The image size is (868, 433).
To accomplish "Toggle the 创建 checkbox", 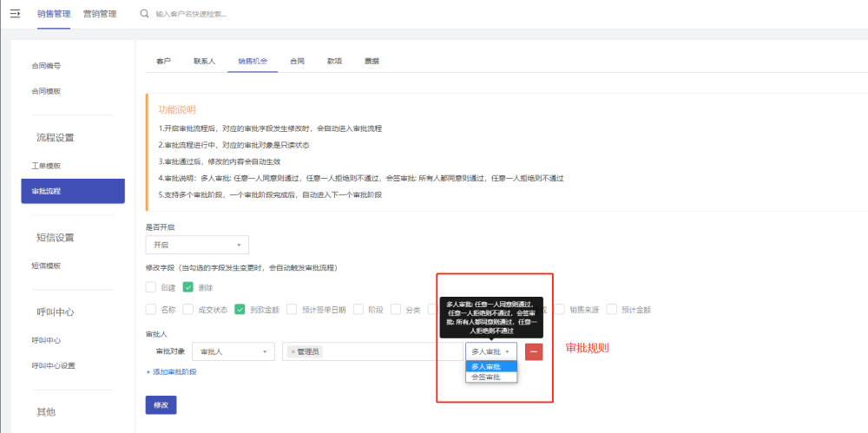I will point(151,287).
